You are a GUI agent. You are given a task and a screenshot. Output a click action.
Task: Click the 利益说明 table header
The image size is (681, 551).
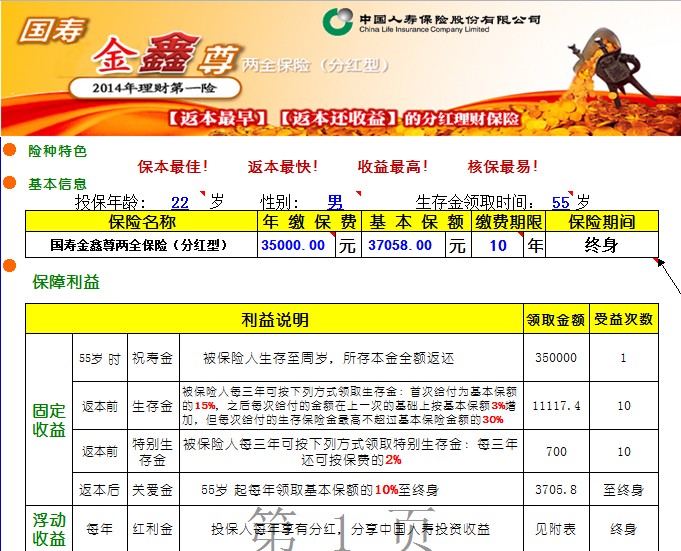[274, 319]
